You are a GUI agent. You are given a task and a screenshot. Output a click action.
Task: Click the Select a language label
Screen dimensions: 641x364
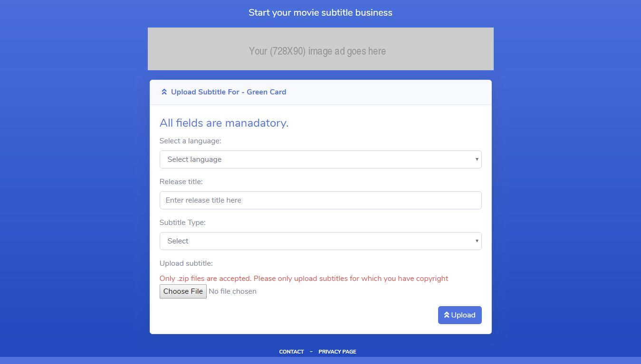191,141
